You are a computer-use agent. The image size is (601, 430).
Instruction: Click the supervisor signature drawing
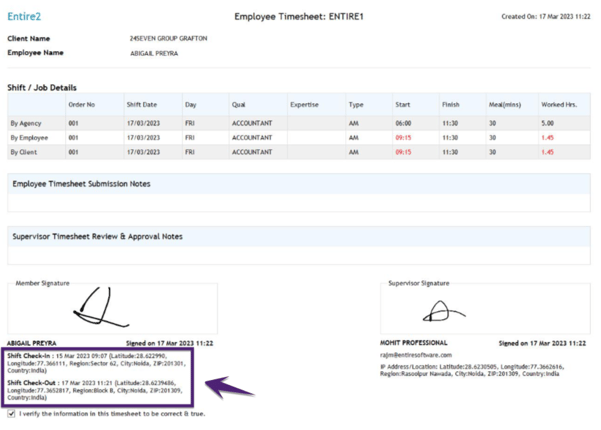(443, 312)
